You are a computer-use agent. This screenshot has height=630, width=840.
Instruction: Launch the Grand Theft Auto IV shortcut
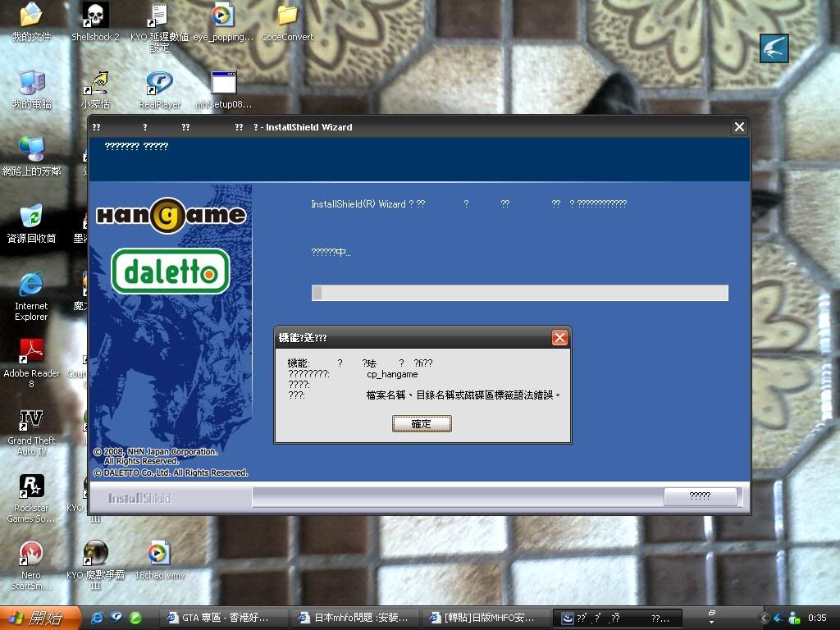(31, 431)
